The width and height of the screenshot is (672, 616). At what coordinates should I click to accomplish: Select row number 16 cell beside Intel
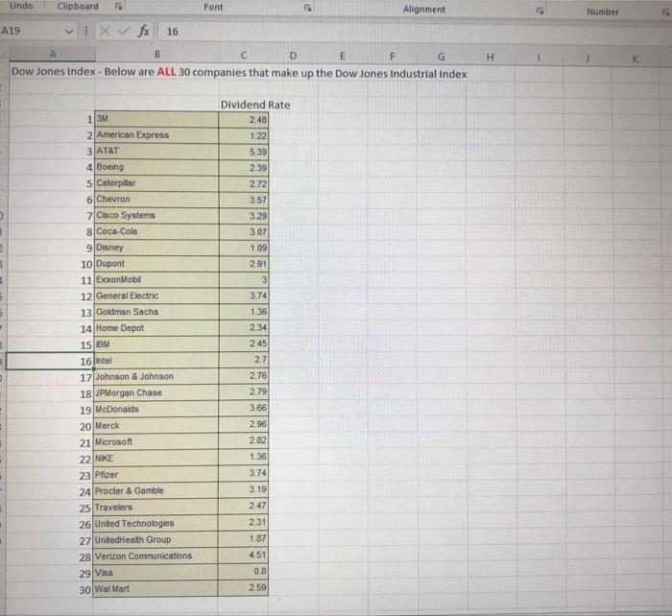click(x=50, y=361)
